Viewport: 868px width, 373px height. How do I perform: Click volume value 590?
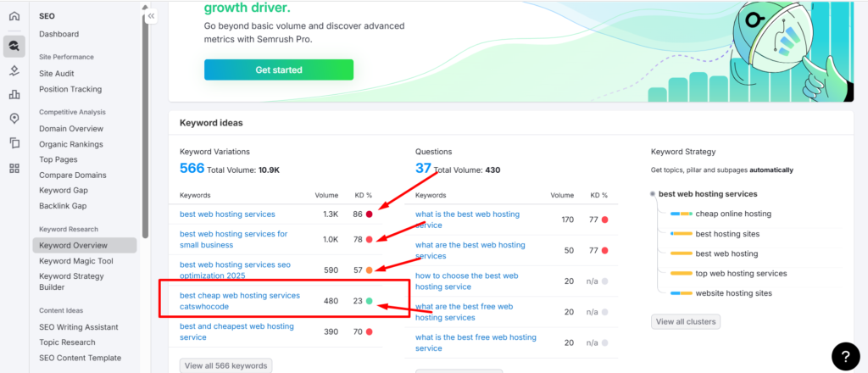click(x=331, y=270)
